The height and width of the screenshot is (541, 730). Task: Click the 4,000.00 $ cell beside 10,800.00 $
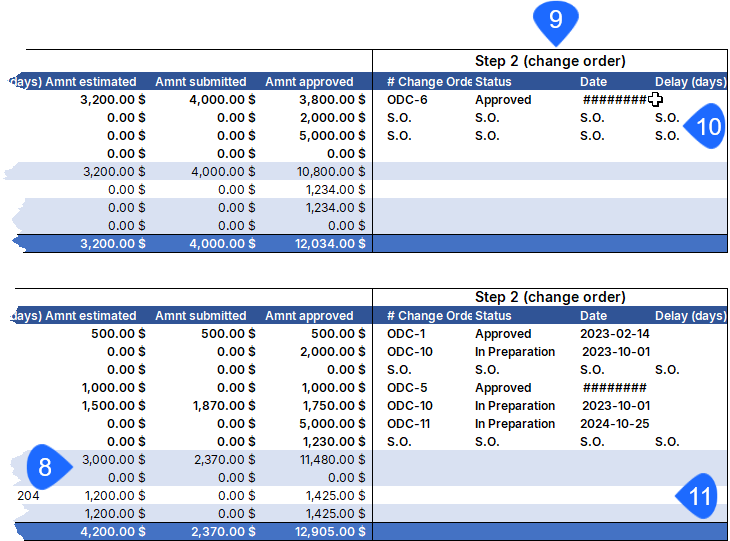coord(223,172)
